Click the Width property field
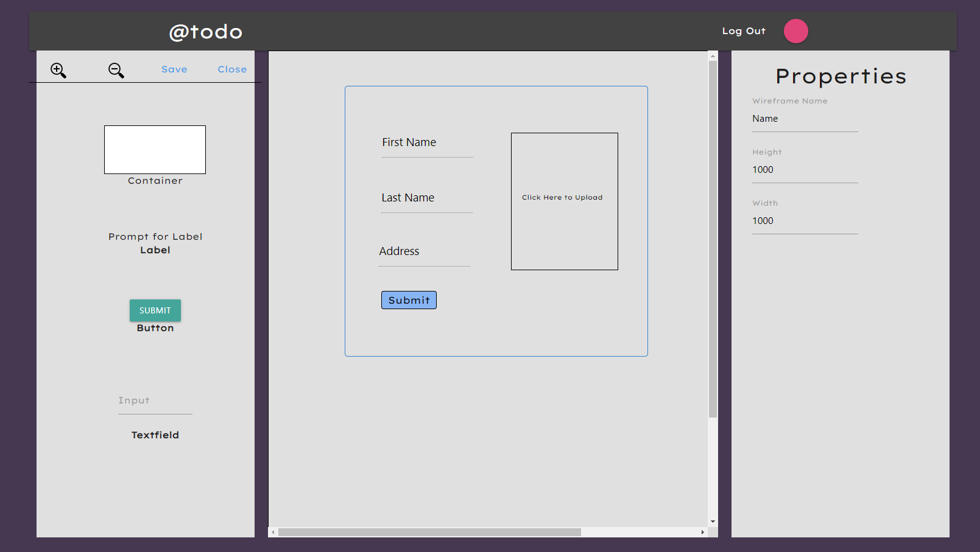980x552 pixels. 805,222
